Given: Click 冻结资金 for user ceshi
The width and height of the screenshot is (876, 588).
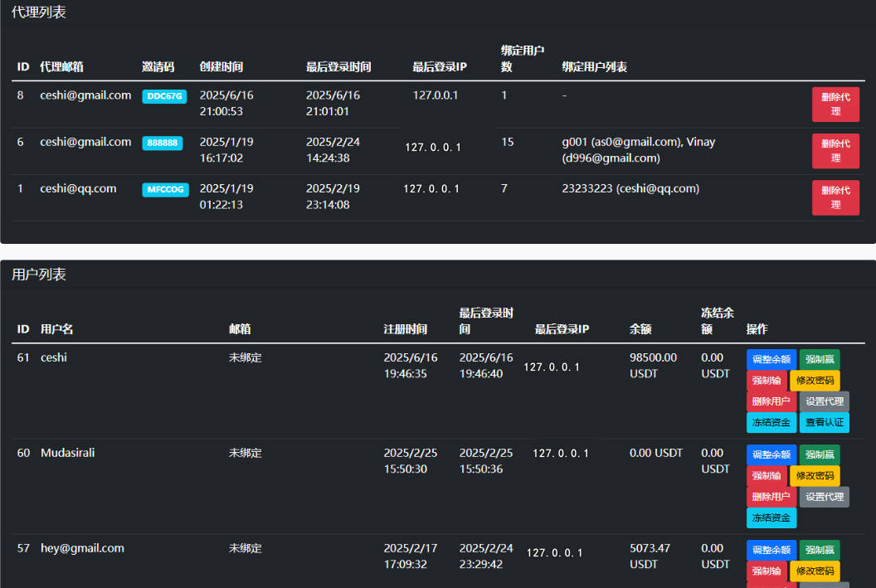Looking at the screenshot, I should click(x=771, y=422).
